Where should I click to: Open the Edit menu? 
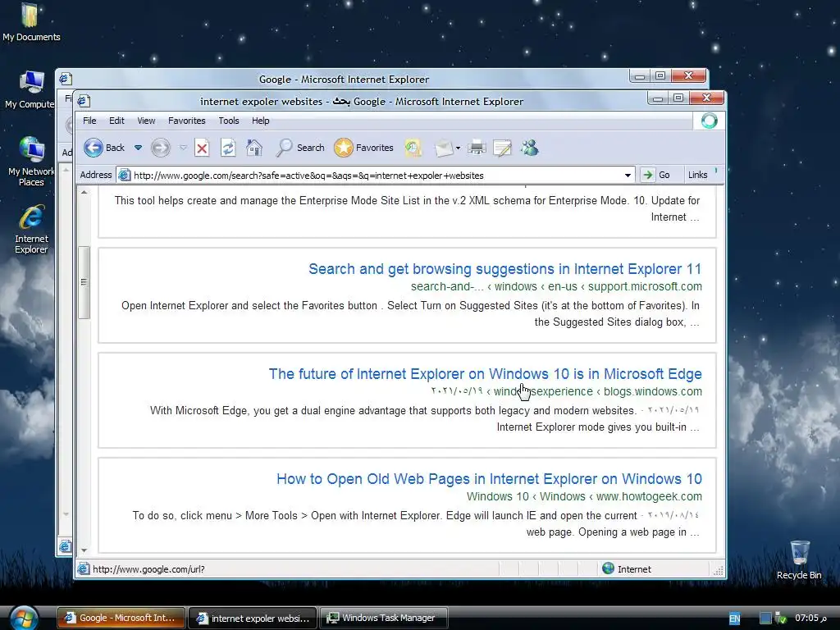tap(116, 121)
